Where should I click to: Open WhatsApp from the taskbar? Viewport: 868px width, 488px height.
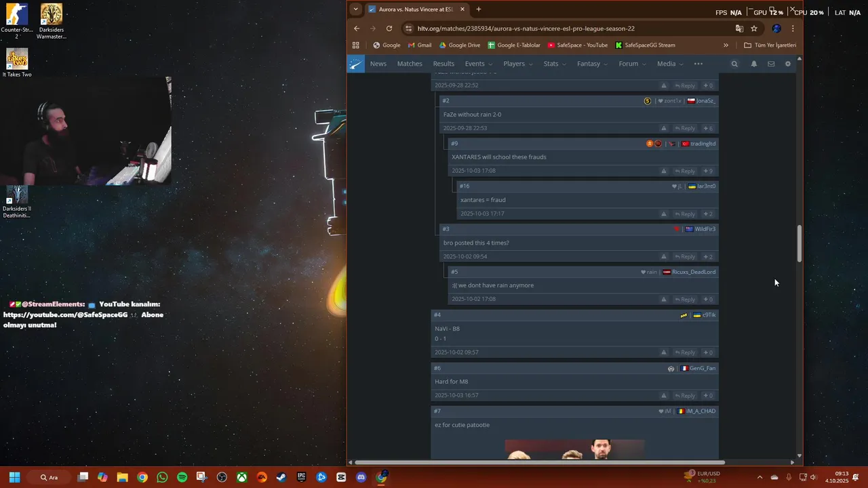click(x=162, y=477)
